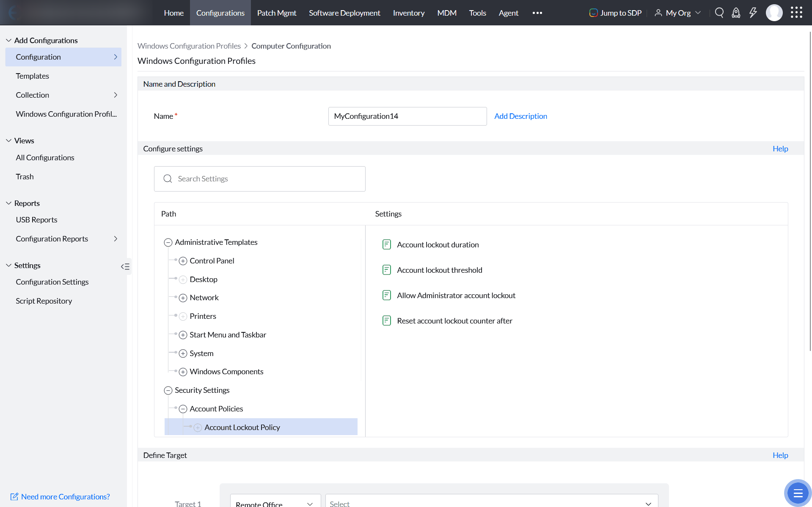Expand the Start Menu and Taskbar node
Image resolution: width=812 pixels, height=507 pixels.
click(183, 335)
